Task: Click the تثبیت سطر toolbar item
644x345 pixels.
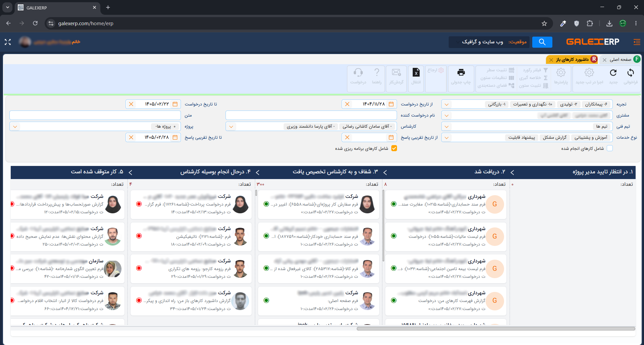Action: tap(500, 70)
